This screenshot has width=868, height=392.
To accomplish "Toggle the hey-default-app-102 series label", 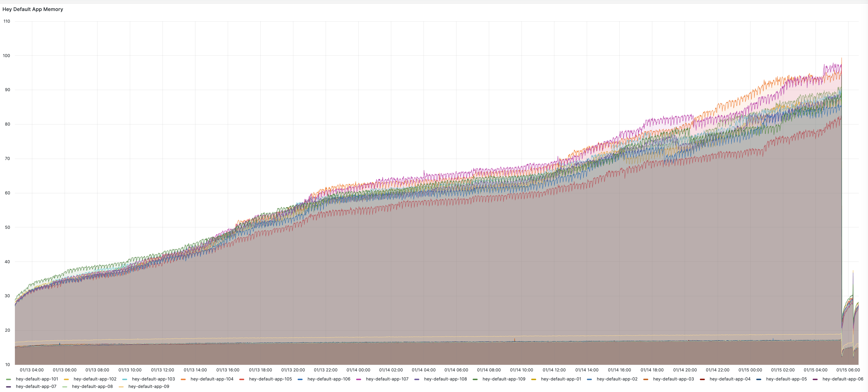I will pyautogui.click(x=95, y=379).
